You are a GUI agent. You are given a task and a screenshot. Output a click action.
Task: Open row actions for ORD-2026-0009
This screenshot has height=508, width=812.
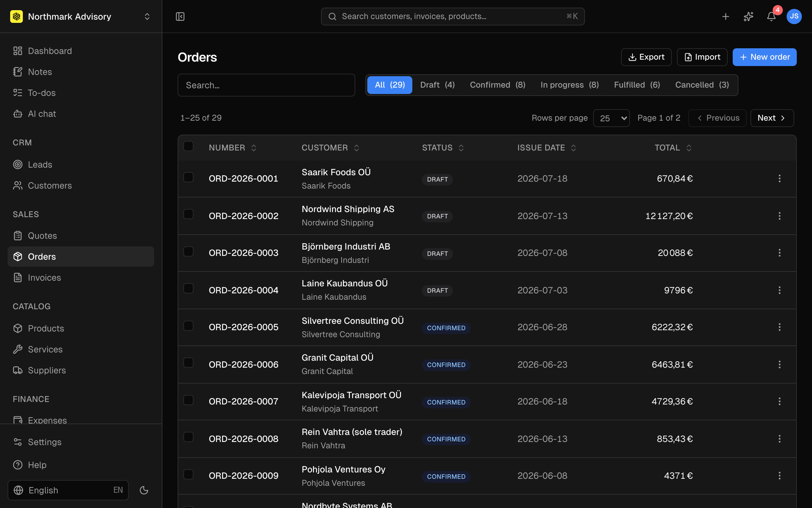point(779,475)
